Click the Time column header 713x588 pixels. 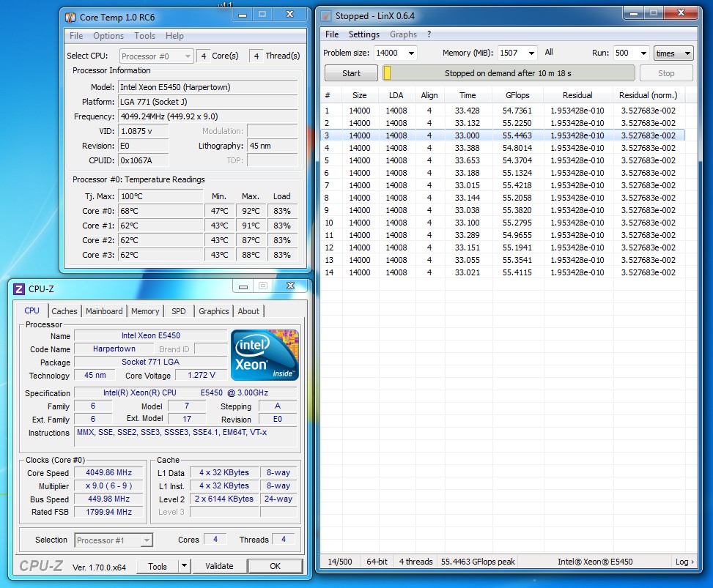coord(468,95)
